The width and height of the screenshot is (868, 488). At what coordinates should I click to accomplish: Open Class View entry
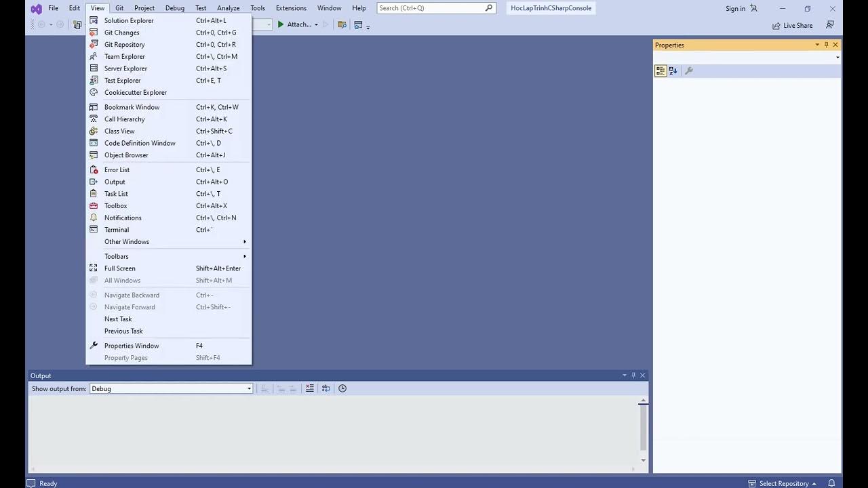[169, 131]
